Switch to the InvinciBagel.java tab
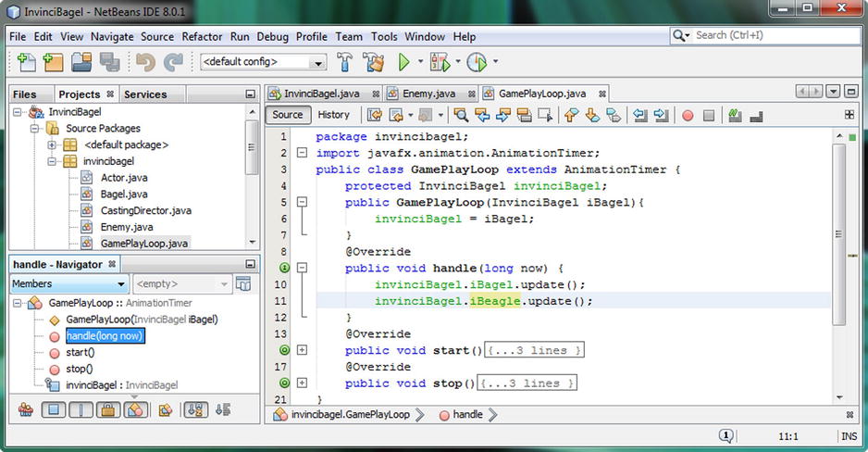 (x=323, y=94)
